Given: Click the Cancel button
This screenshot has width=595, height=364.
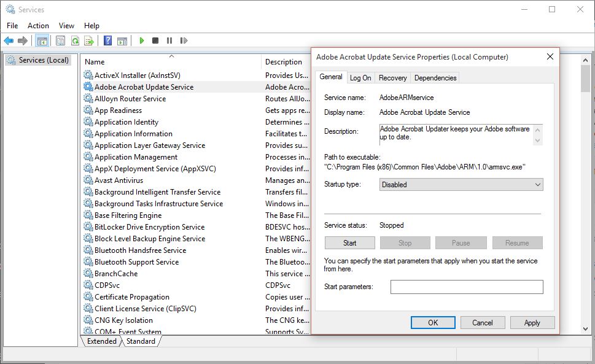Looking at the screenshot, I should tap(482, 323).
